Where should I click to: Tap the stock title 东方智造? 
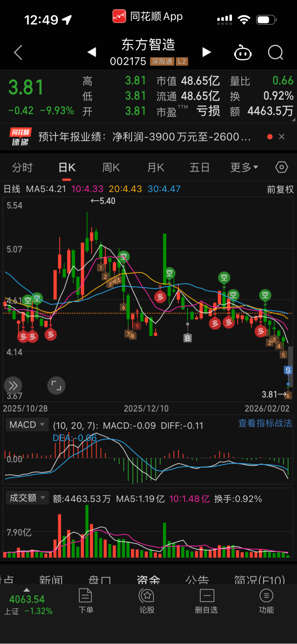(x=148, y=45)
